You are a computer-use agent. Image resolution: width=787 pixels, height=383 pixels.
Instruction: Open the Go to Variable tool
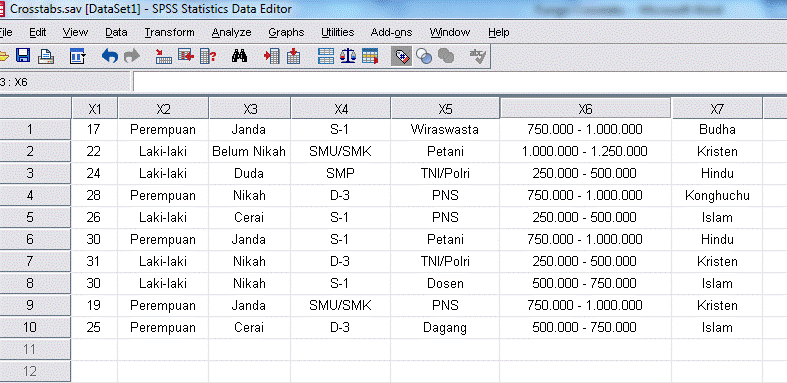tap(186, 56)
